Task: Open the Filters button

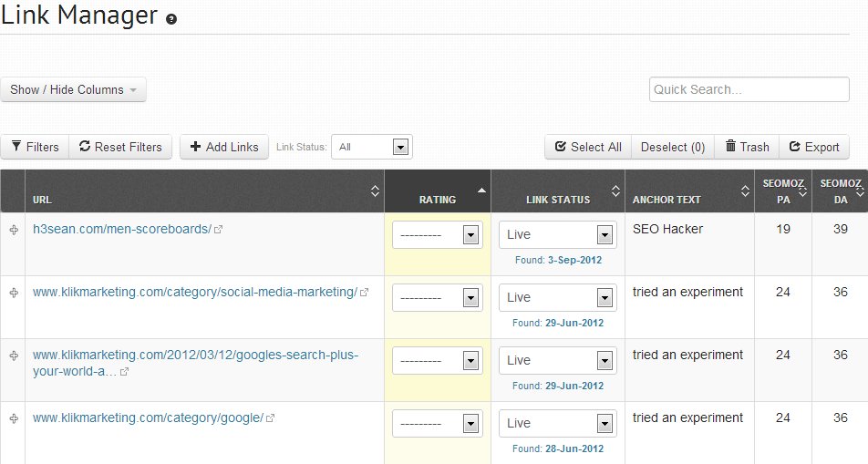Action: [x=35, y=147]
